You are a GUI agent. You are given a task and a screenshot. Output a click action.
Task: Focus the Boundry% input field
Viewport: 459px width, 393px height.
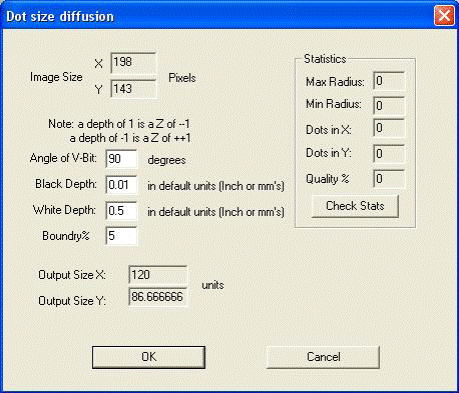[121, 236]
